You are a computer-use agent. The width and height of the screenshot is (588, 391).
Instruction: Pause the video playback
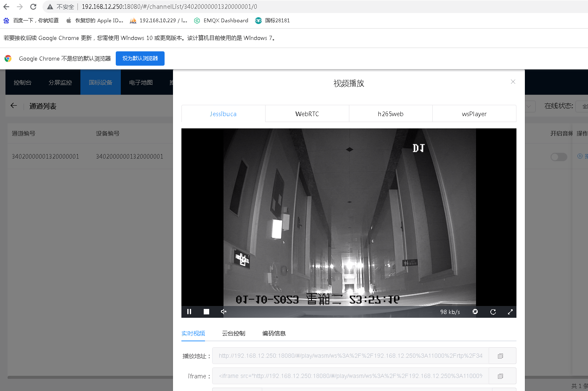coord(189,311)
